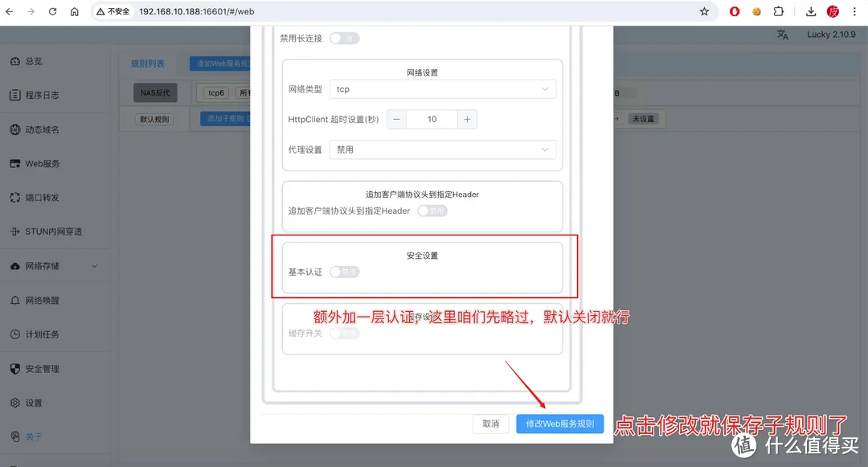Viewport: 868px width, 467px height.
Task: Toggle the 禁用长连接 switch
Action: 344,38
